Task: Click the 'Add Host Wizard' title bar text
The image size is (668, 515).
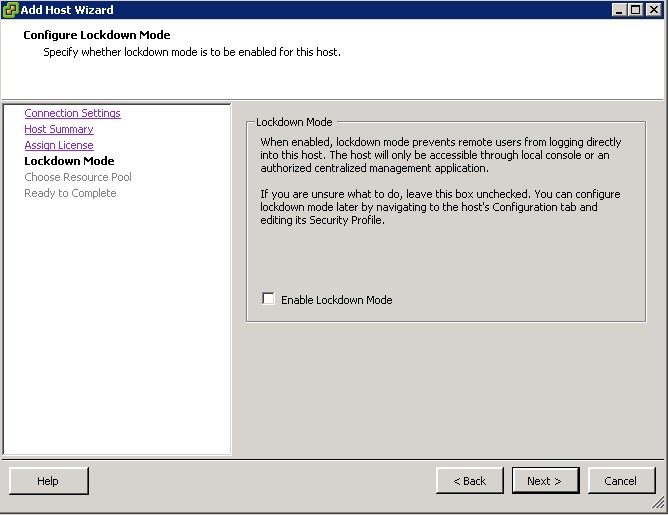Action: [68, 10]
